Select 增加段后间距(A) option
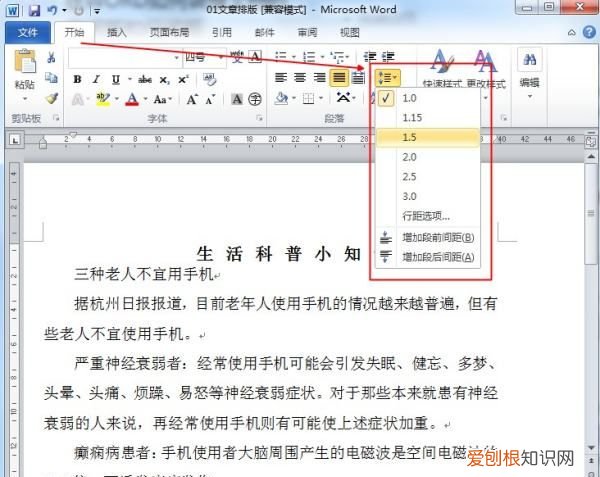The height and width of the screenshot is (477, 600). tap(428, 257)
